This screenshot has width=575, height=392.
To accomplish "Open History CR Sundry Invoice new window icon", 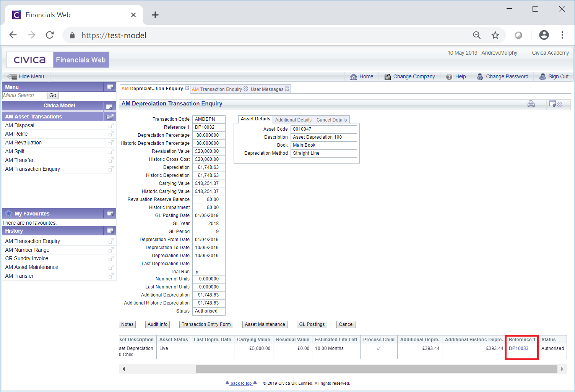I will coord(111,259).
